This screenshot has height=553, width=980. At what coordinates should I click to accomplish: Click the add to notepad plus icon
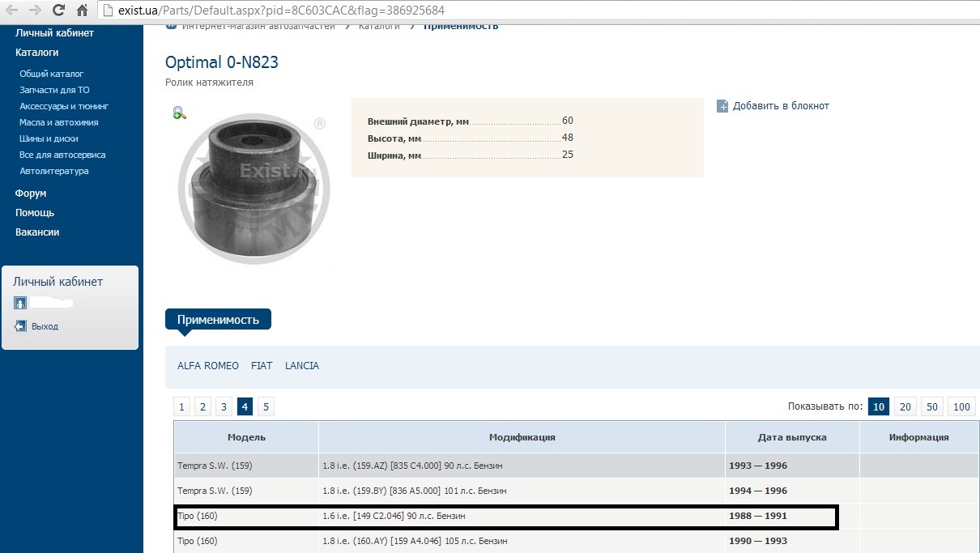tap(722, 106)
